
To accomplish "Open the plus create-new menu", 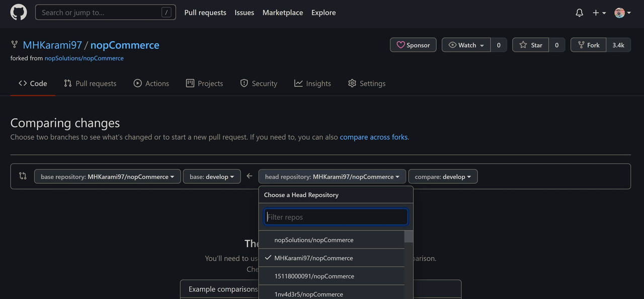I will click(599, 13).
